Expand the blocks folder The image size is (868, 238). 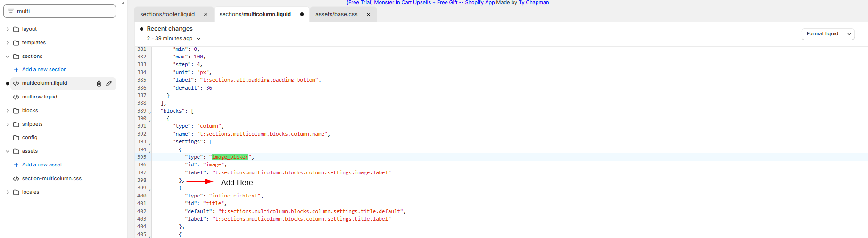click(8, 111)
